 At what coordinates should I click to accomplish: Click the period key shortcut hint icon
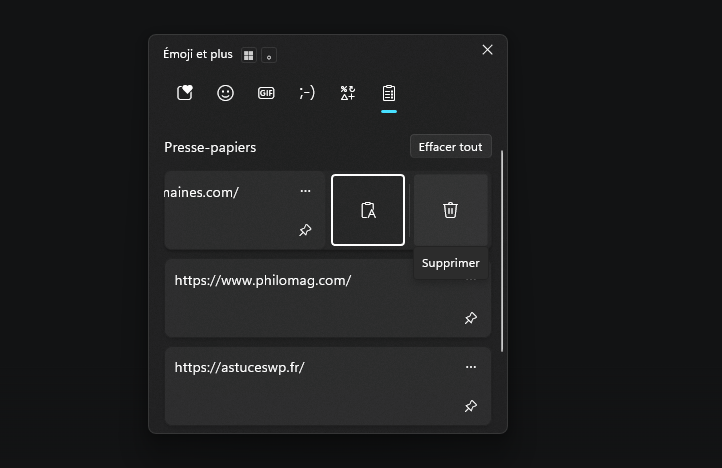pos(269,55)
